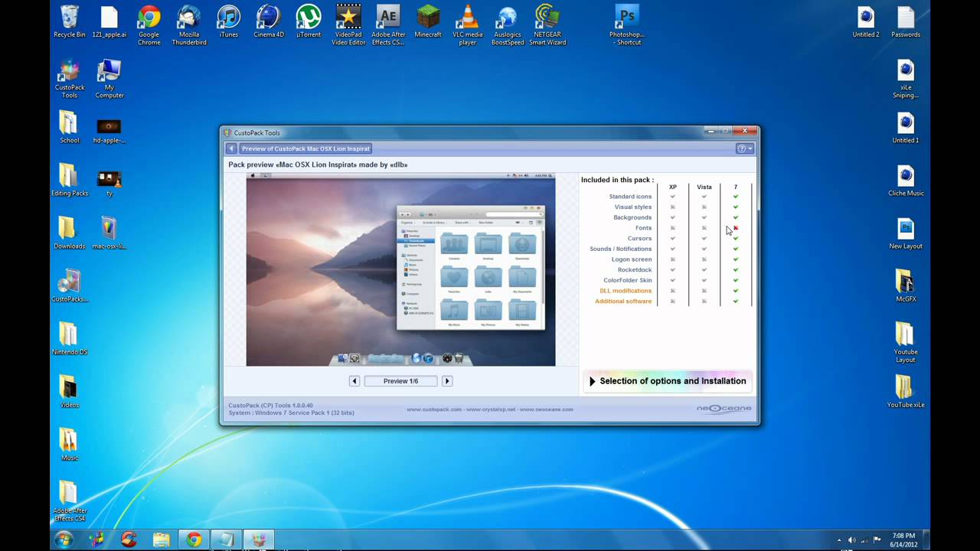Show hidden system tray icons arrow

(839, 540)
